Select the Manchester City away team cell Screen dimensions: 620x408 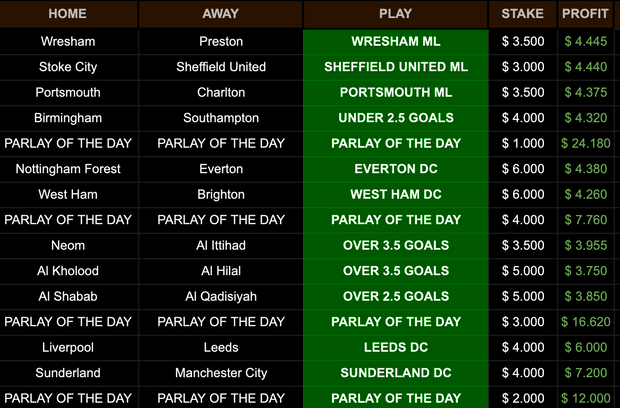pyautogui.click(x=220, y=373)
